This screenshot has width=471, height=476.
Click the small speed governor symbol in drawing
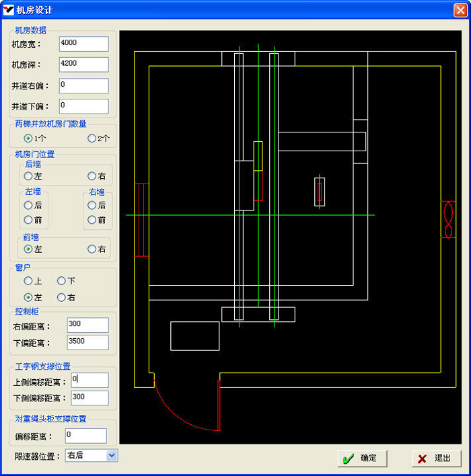coord(320,192)
